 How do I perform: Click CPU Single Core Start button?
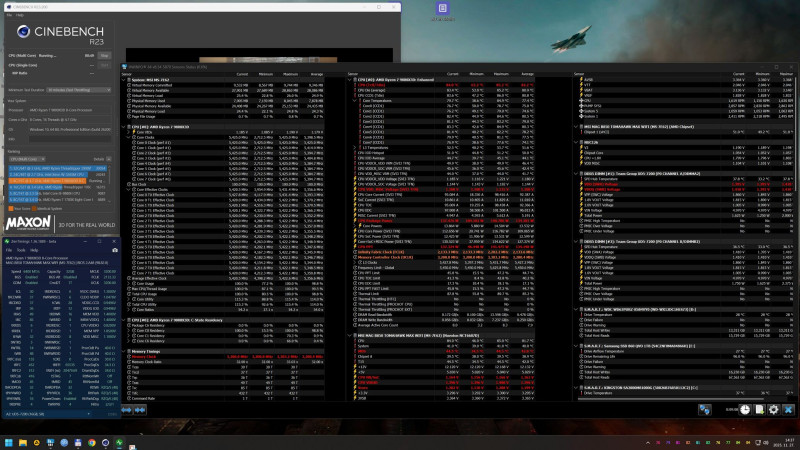tap(105, 65)
